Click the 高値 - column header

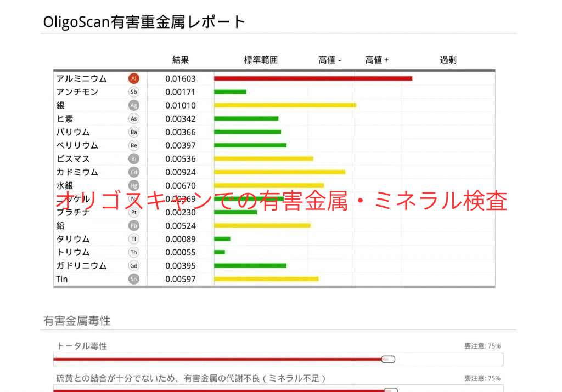coord(330,60)
